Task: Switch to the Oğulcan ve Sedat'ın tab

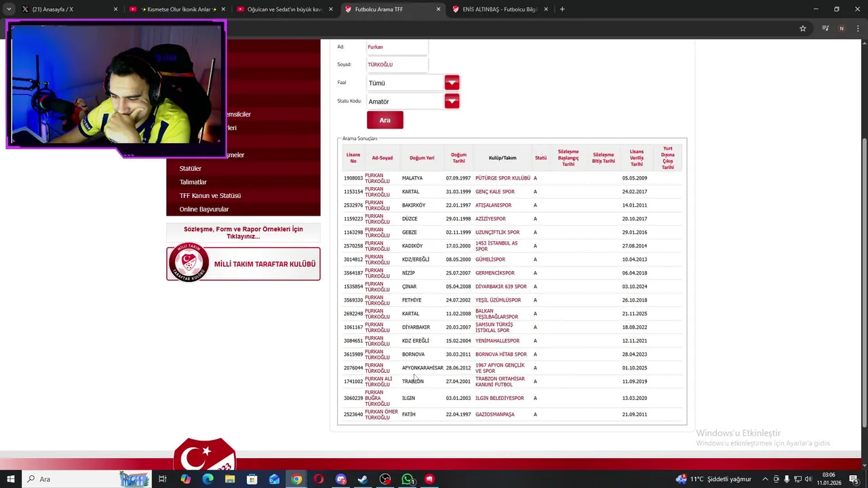Action: point(285,9)
